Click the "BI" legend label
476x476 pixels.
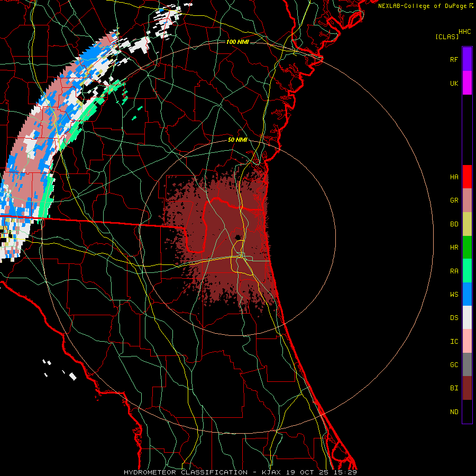pos(454,388)
